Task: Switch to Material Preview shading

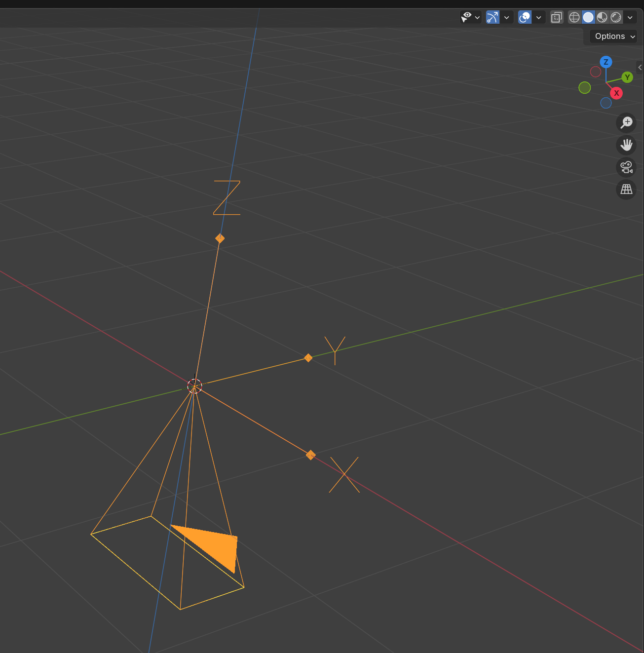Action: pos(602,17)
